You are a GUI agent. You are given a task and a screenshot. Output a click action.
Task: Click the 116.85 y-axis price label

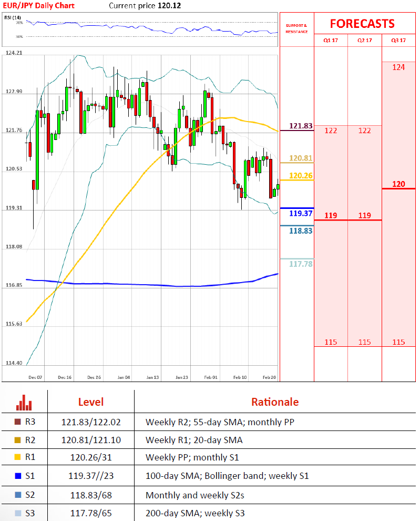coord(14,285)
